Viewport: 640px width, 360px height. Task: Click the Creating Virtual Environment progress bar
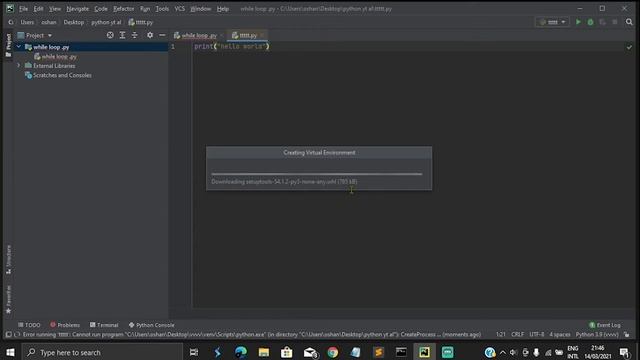(x=317, y=174)
